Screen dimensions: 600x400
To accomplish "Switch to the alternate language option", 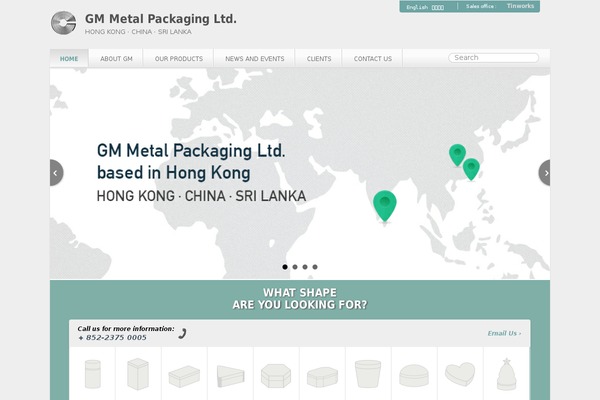I will 438,7.
